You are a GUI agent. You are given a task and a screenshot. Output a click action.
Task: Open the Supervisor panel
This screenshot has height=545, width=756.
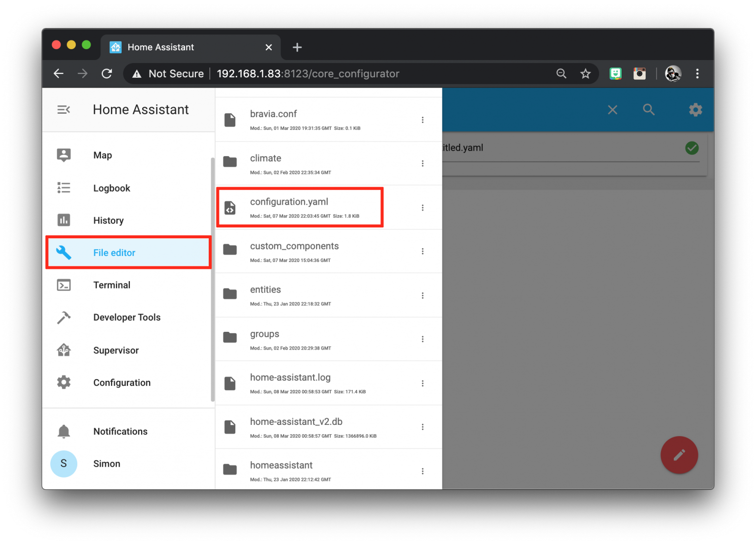(x=116, y=350)
